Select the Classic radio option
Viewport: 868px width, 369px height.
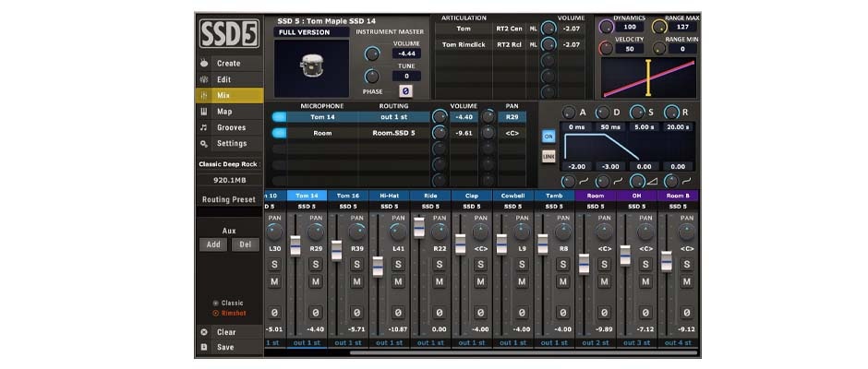click(216, 303)
